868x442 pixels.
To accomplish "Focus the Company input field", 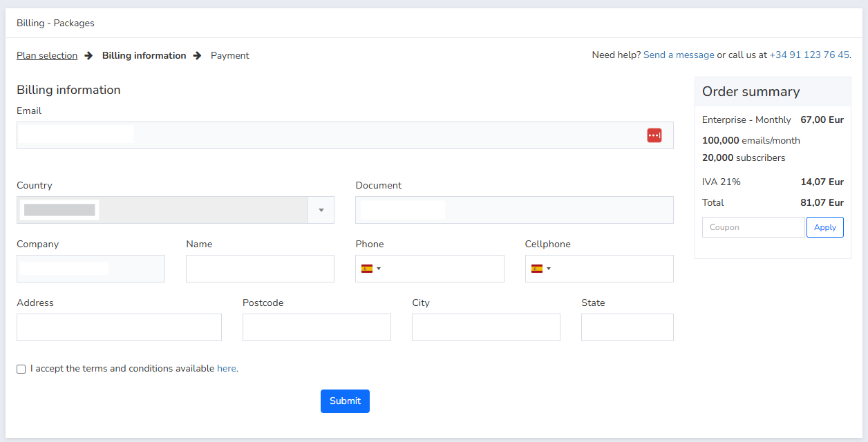I will pos(91,269).
